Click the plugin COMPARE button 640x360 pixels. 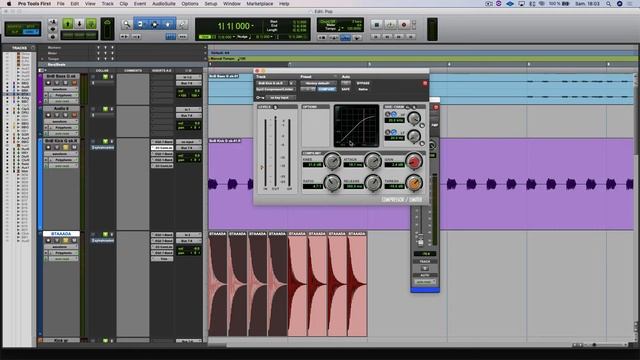327,89
